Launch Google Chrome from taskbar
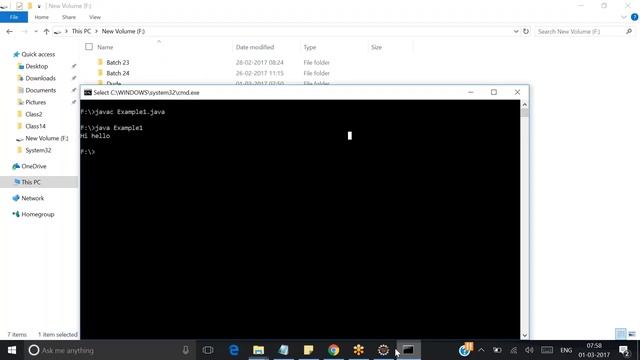Screen dimensions: 640x360 click(x=333, y=350)
